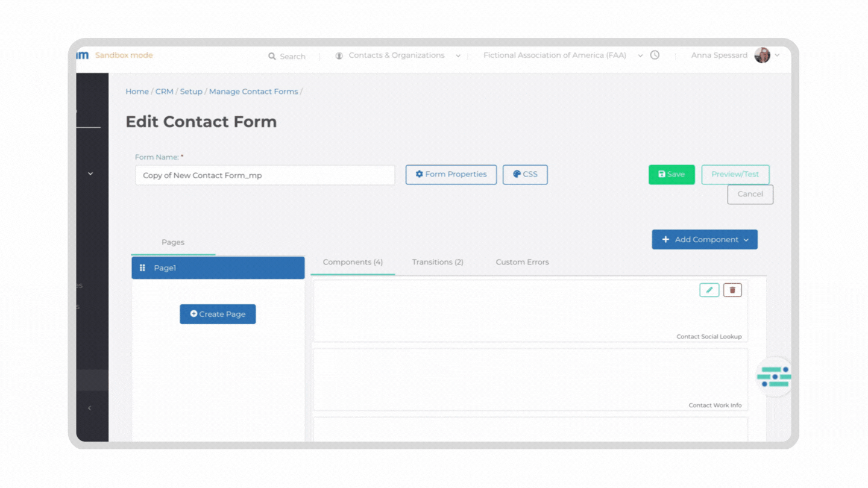Click the Save button
Image resolution: width=868 pixels, height=488 pixels.
point(671,174)
